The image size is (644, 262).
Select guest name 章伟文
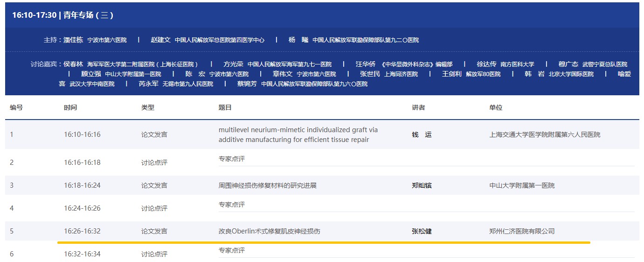[x=283, y=74]
